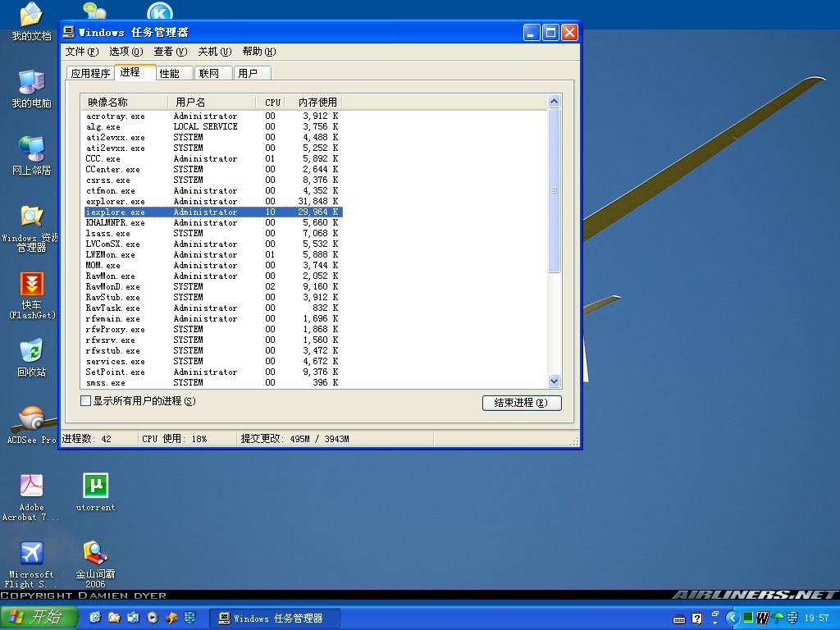Select the smss.exe process row
The image size is (840, 630).
[213, 382]
